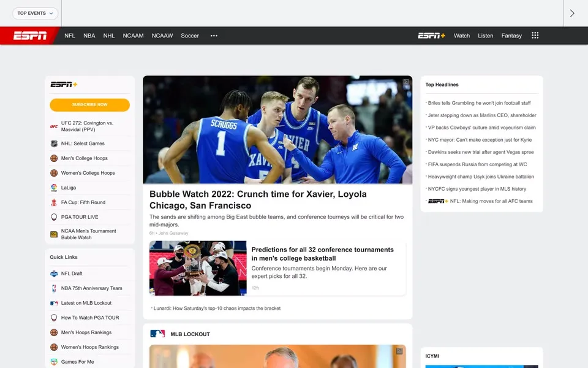The width and height of the screenshot is (588, 368).
Task: Click the MLB icon beside Latest on MLB Lockout
Action: (54, 303)
